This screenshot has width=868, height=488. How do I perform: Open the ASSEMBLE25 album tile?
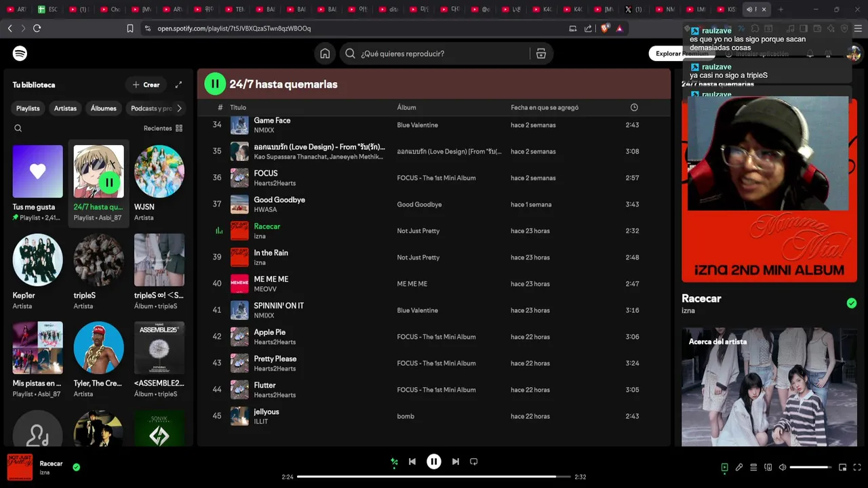pyautogui.click(x=159, y=359)
